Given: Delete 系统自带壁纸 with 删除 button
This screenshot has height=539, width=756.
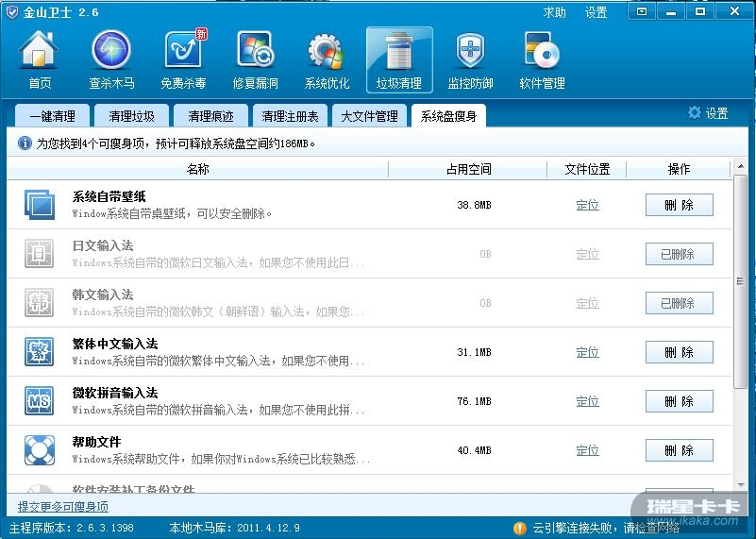Looking at the screenshot, I should 679,205.
